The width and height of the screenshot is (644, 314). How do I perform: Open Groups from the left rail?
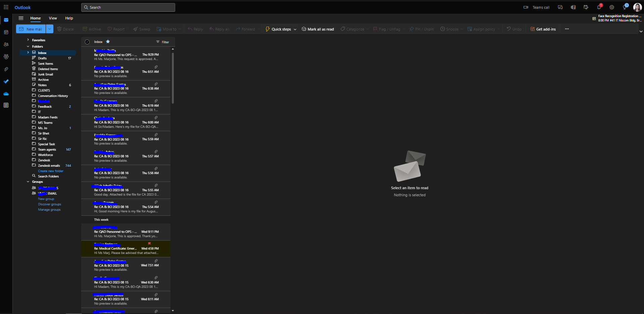pos(6,57)
